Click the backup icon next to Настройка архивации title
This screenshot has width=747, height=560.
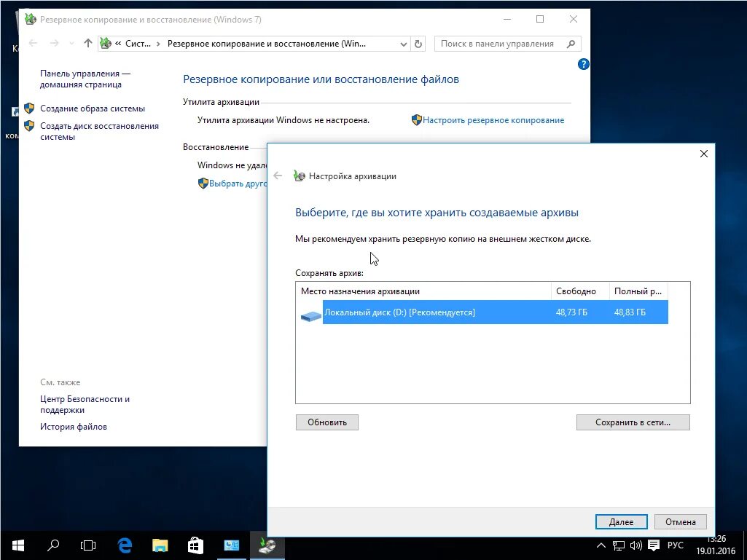tap(299, 176)
